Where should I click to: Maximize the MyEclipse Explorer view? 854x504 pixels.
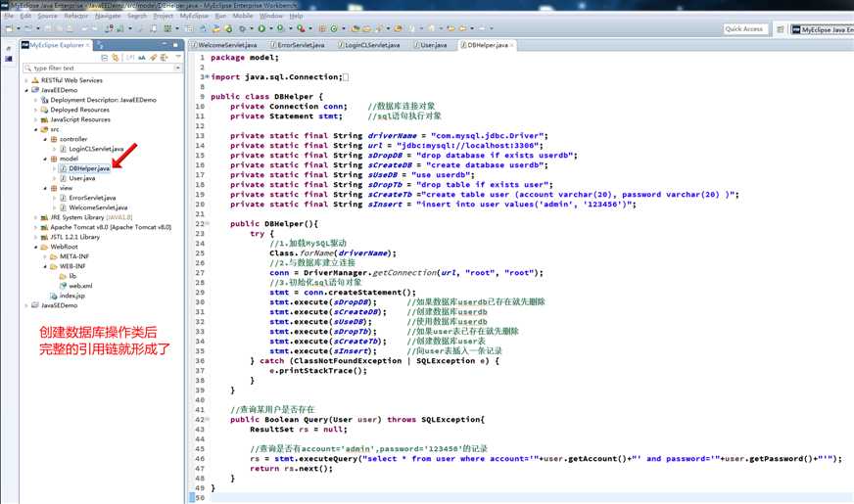(x=175, y=45)
